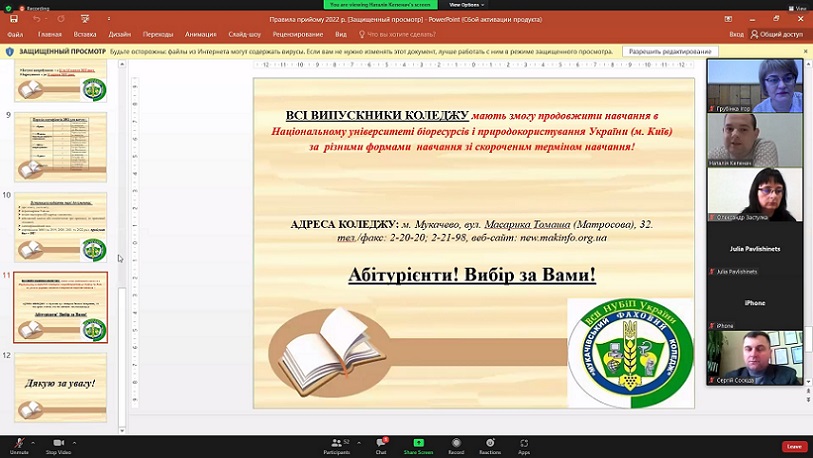Click Stop Video camera button

58,446
